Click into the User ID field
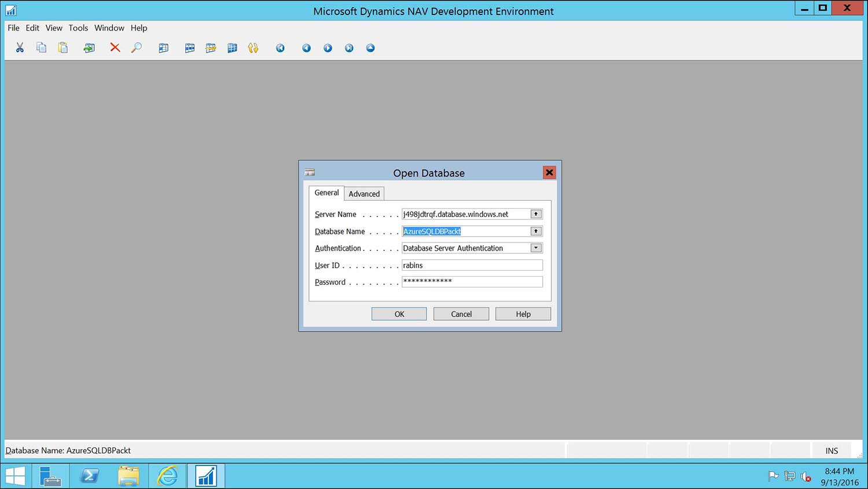 click(472, 265)
